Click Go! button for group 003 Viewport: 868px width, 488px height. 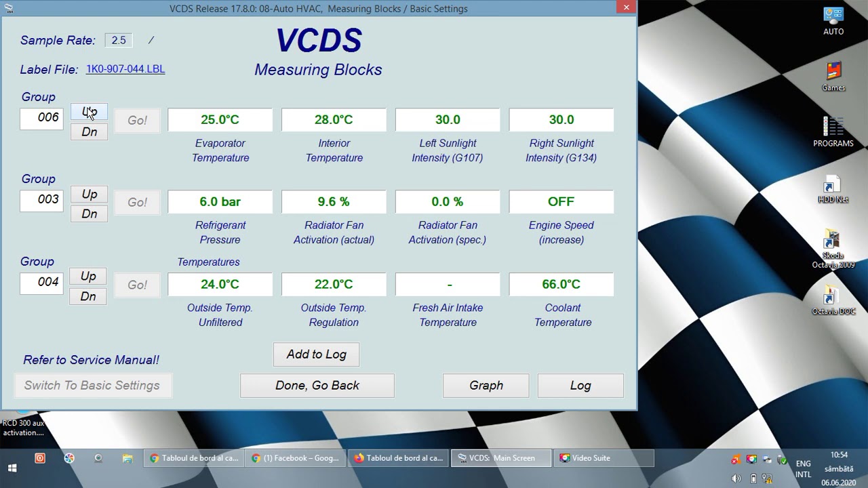[x=137, y=203]
